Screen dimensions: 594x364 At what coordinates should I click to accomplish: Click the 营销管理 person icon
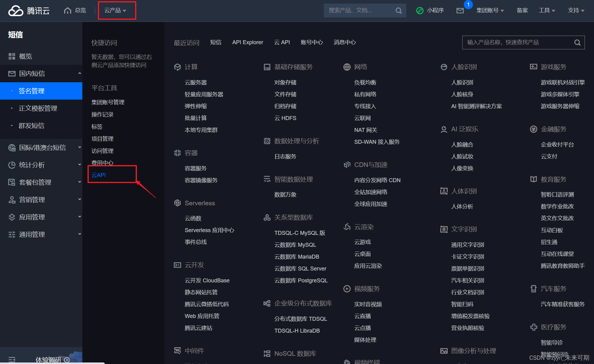[x=12, y=200]
